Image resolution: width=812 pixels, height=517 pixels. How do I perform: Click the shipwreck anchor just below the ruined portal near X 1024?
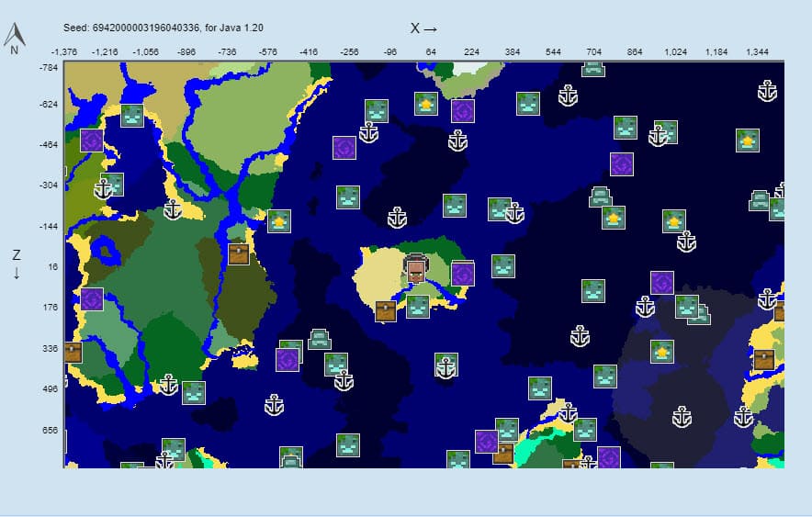(645, 307)
